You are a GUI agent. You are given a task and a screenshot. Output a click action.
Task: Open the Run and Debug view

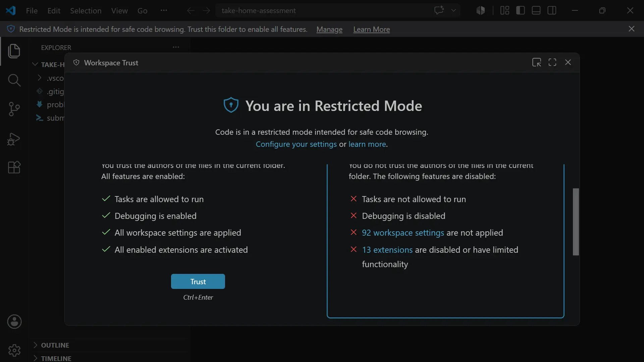(x=14, y=139)
